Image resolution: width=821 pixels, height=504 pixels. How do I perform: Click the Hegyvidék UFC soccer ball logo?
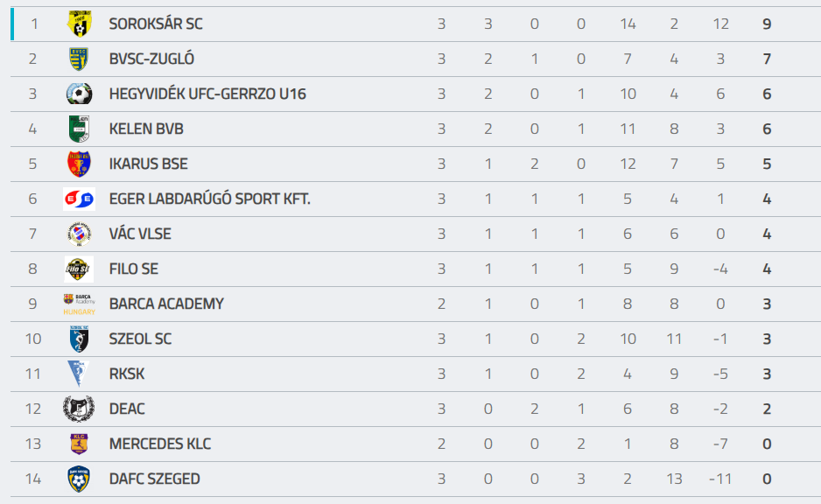coord(79,94)
